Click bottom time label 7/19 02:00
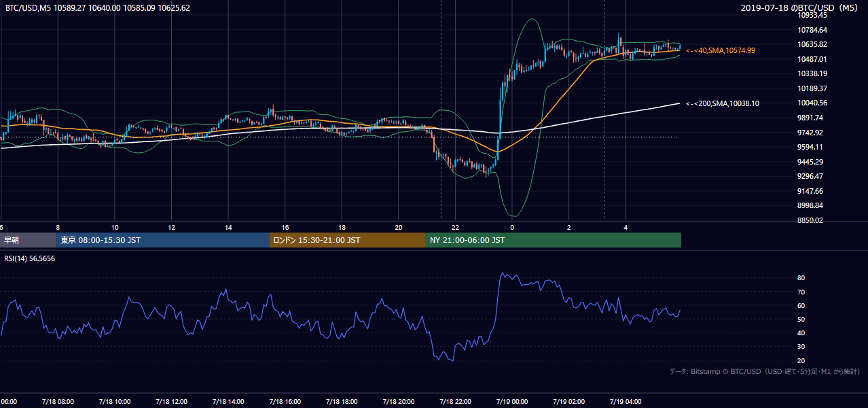Screen dimensions: 868x408 (x=568, y=401)
